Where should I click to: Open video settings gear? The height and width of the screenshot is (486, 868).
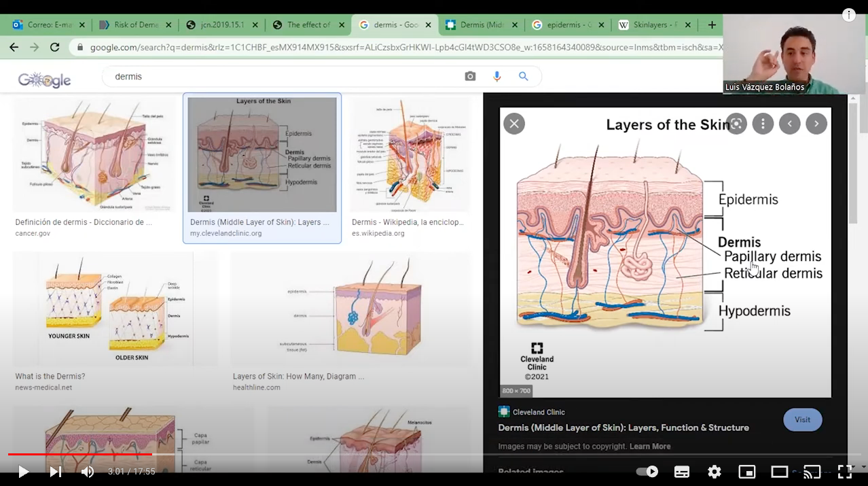coord(714,472)
